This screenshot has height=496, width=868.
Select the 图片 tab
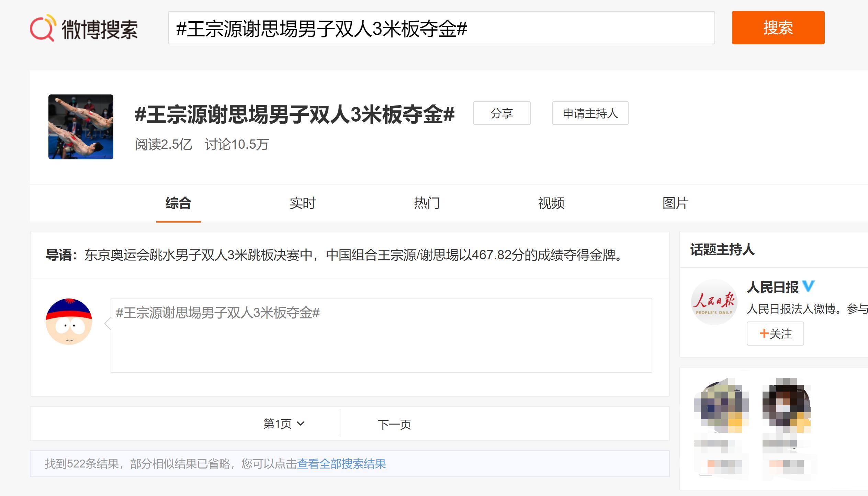[675, 203]
